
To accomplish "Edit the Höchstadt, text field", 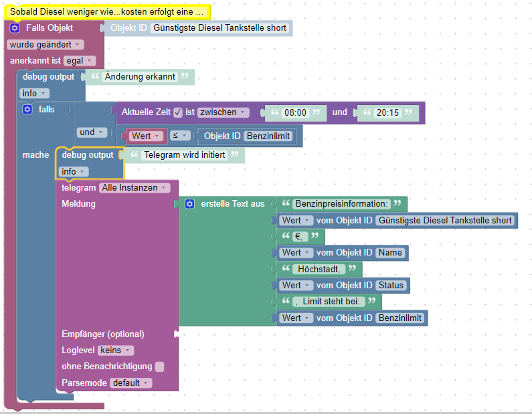I will pyautogui.click(x=319, y=270).
